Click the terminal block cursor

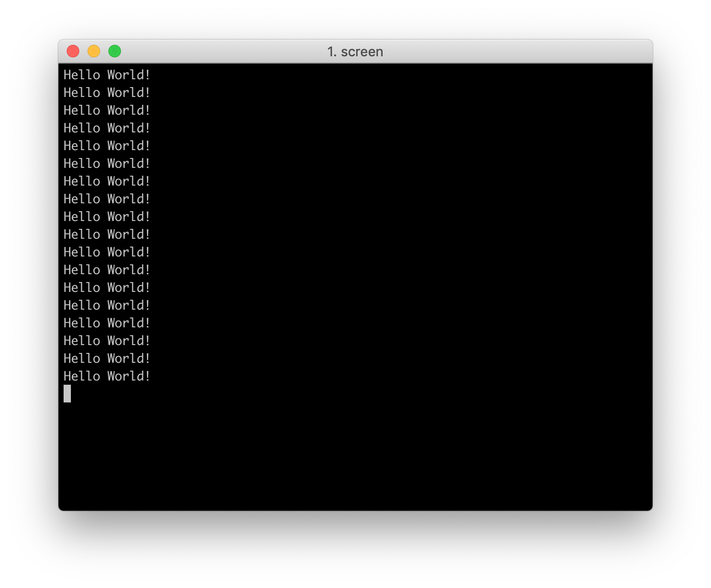[67, 394]
